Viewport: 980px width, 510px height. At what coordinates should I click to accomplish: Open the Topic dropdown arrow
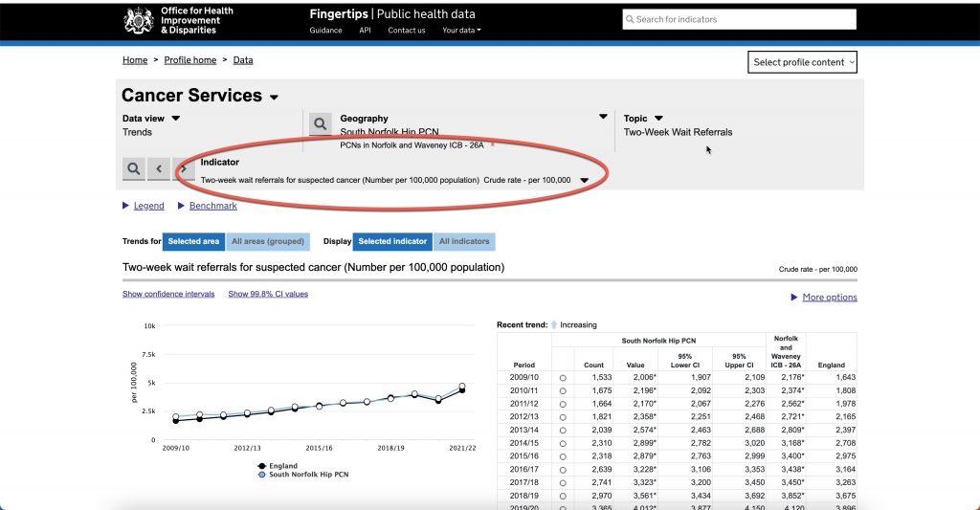(658, 118)
